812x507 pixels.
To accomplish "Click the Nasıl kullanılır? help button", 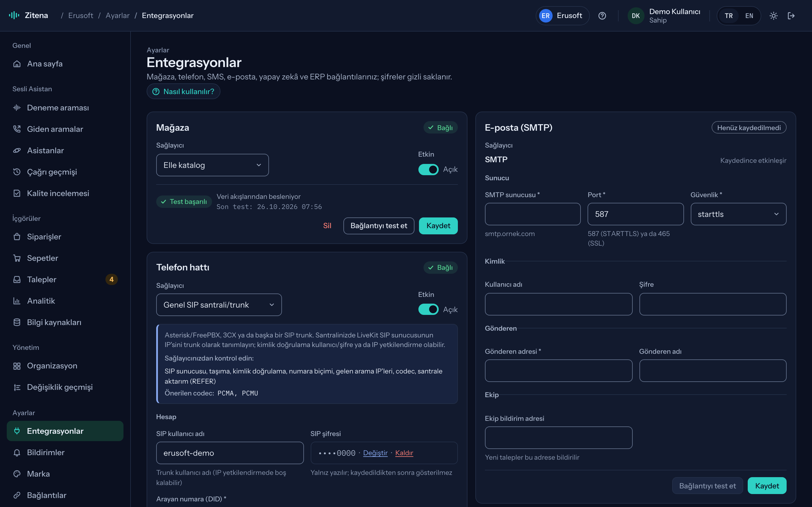I will pos(183,91).
